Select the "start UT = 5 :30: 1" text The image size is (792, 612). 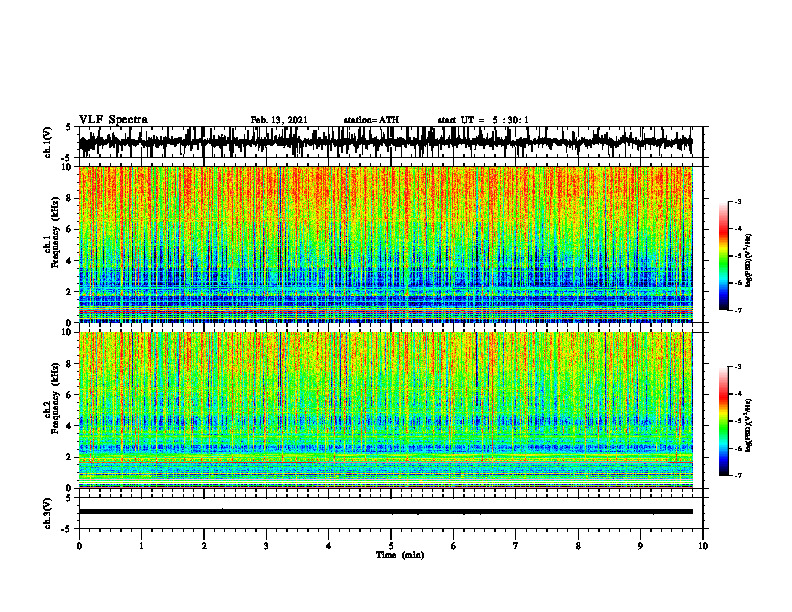pyautogui.click(x=483, y=120)
